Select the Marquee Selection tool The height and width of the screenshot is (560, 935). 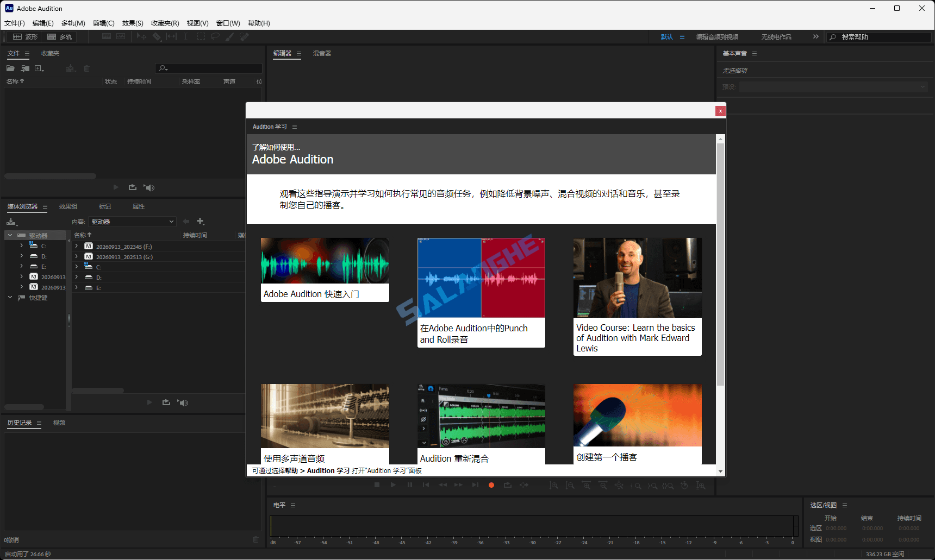201,36
